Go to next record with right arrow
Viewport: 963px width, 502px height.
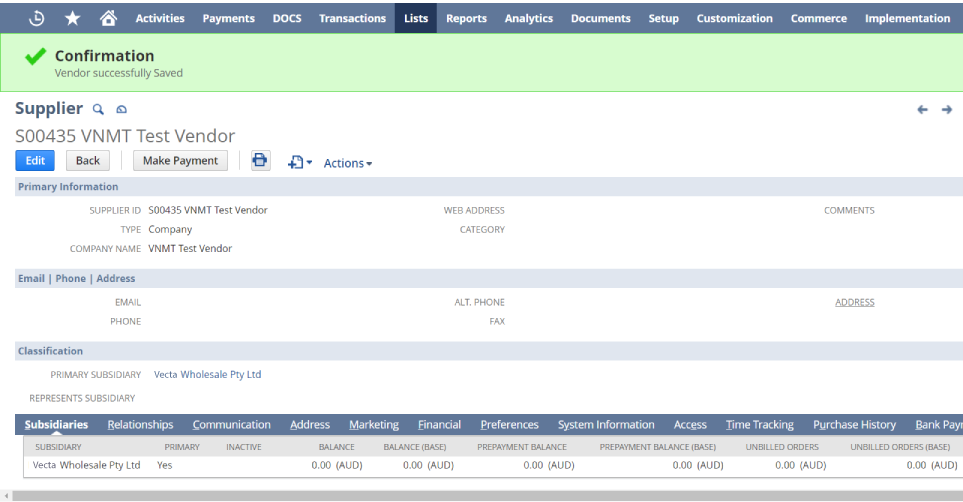[947, 109]
